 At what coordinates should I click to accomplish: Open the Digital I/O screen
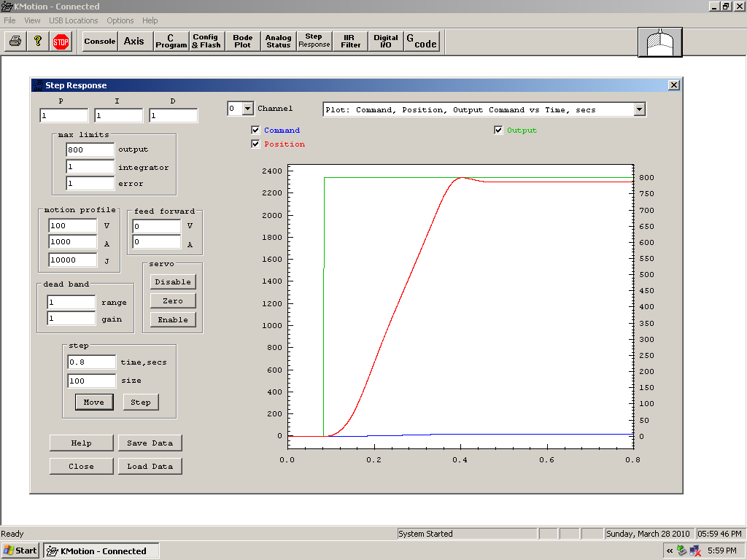386,42
